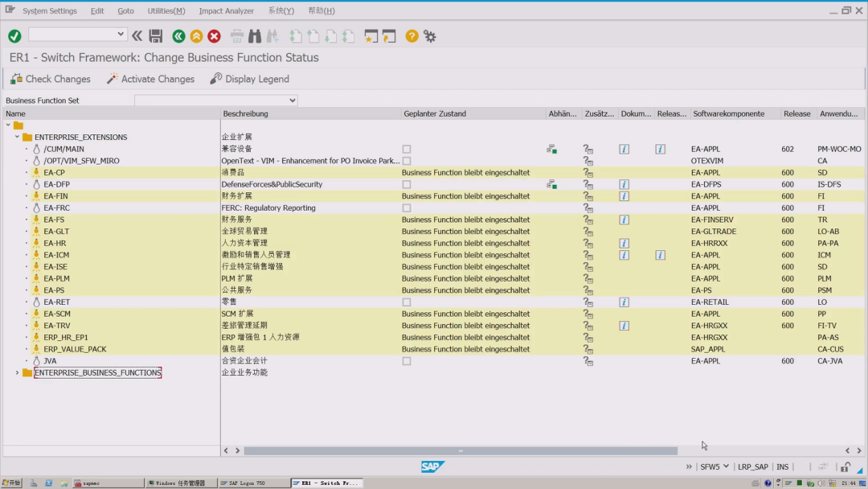Open documentation icon for EA-HR row

[624, 243]
